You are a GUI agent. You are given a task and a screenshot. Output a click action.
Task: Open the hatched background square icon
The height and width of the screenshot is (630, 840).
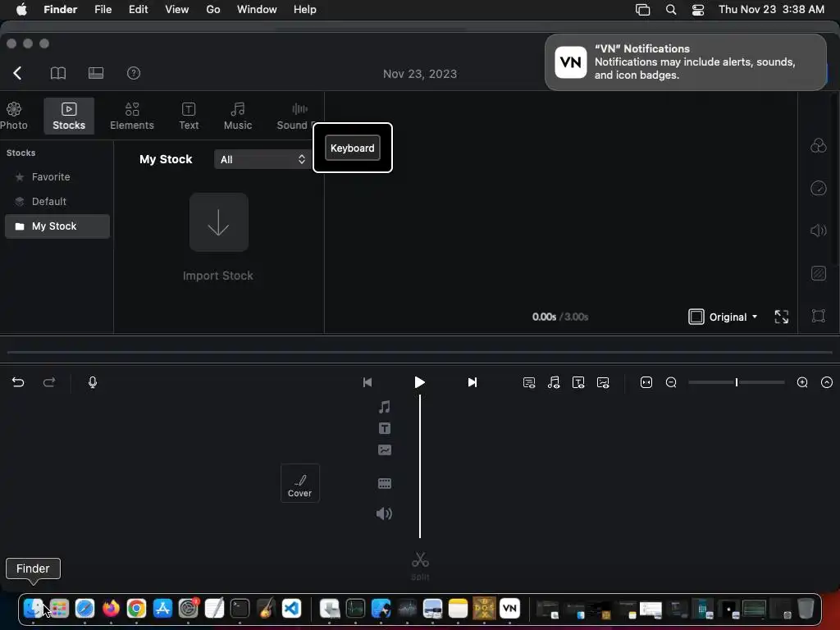(818, 273)
